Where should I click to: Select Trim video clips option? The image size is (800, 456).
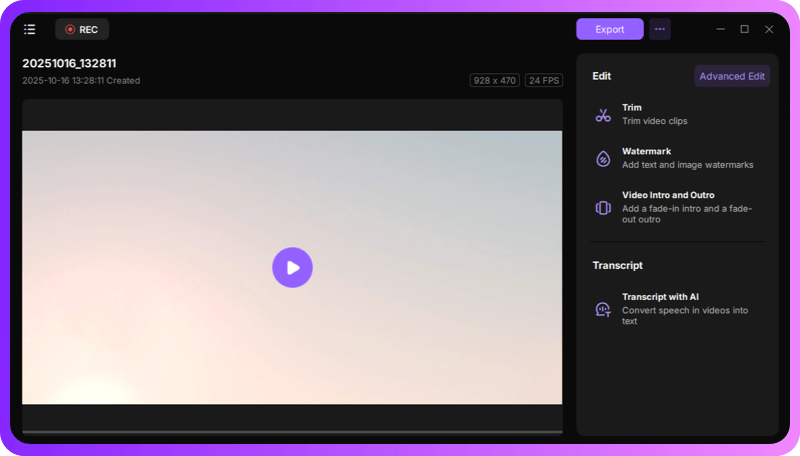[679, 114]
